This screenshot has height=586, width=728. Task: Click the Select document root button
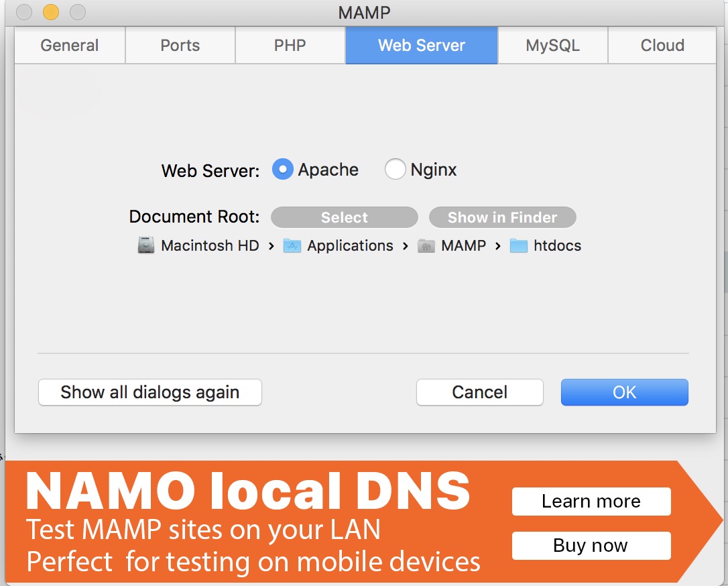345,217
